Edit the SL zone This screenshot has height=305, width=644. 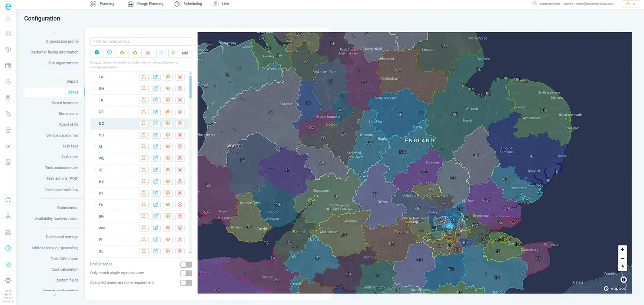pyautogui.click(x=156, y=147)
